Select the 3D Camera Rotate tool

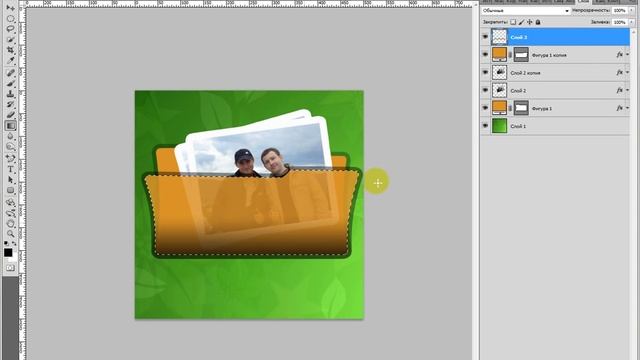pyautogui.click(x=10, y=213)
